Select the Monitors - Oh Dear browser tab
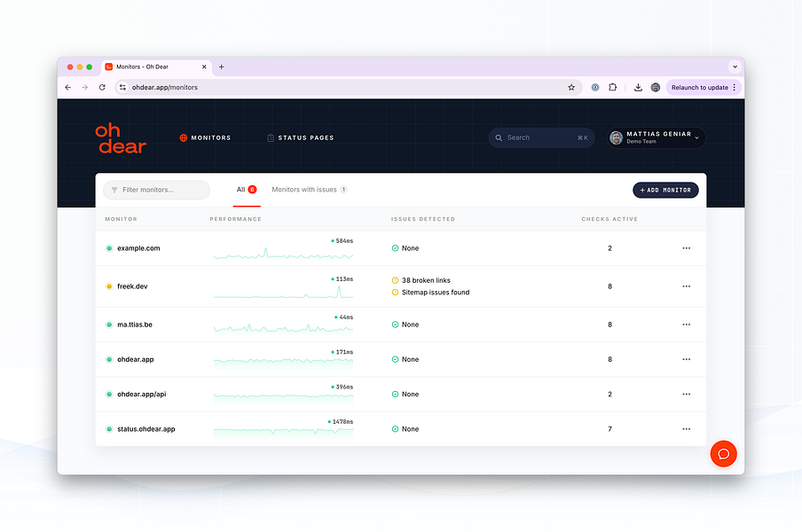 [156, 67]
